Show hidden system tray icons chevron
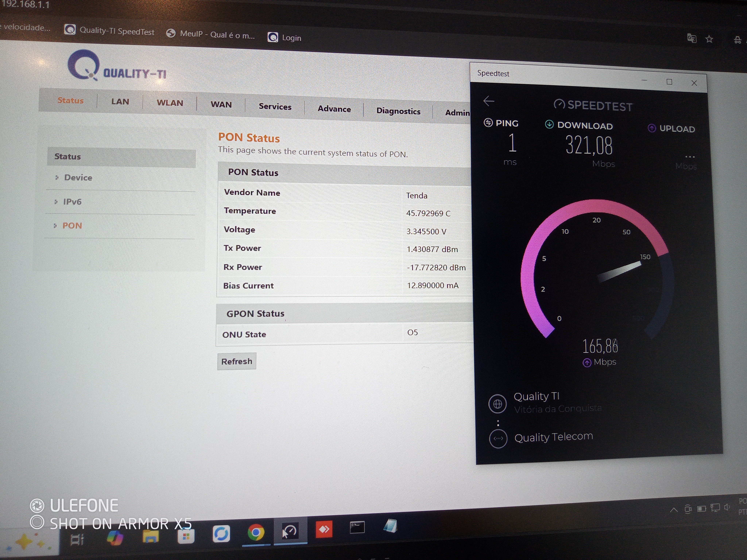 click(x=673, y=510)
